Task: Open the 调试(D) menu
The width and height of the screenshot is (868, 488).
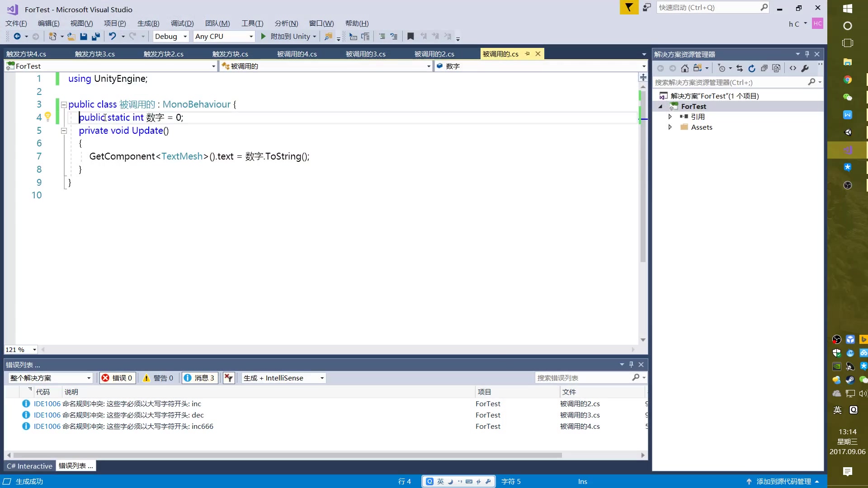Action: coord(182,23)
